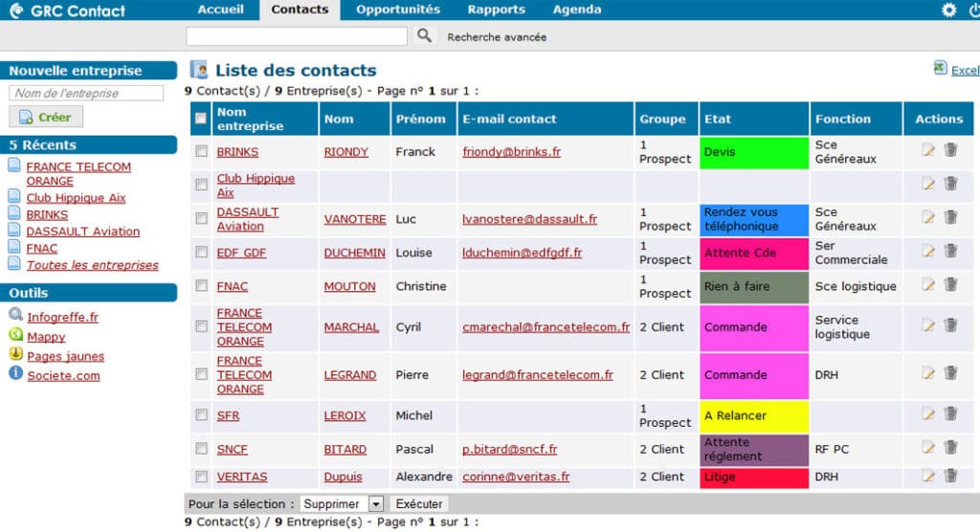
Task: Delete the FNAC MOUTON row
Action: click(x=950, y=284)
